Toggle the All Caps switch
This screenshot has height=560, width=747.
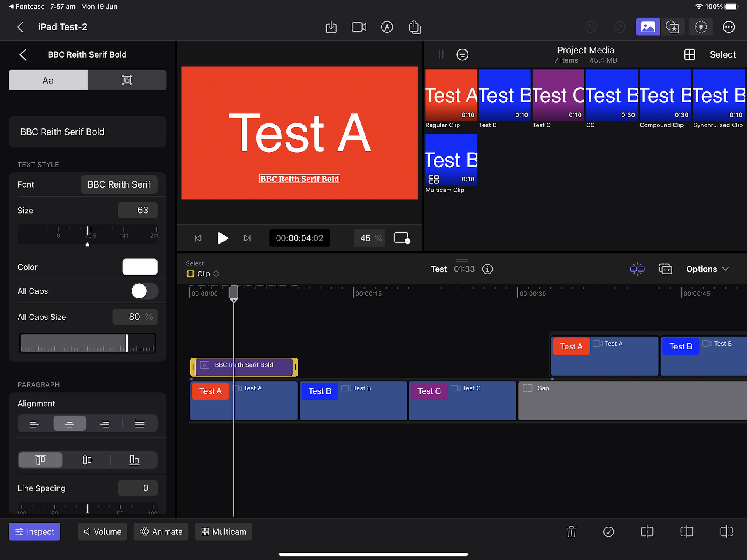(144, 291)
